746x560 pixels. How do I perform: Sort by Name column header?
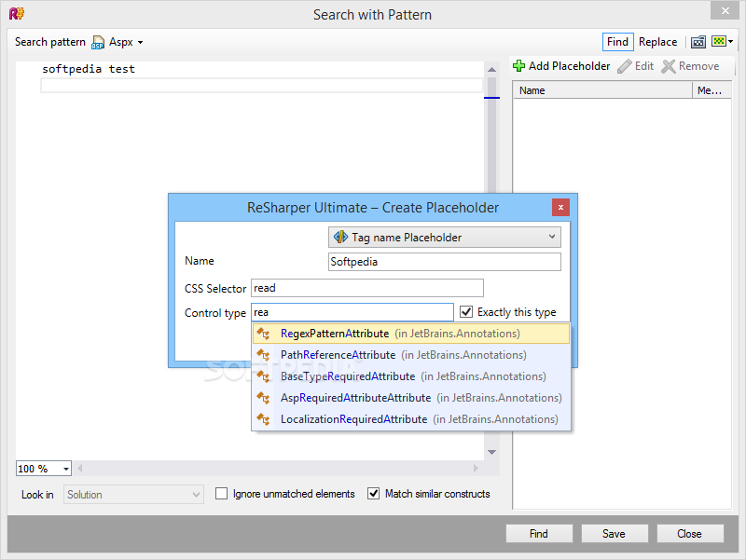tap(602, 90)
